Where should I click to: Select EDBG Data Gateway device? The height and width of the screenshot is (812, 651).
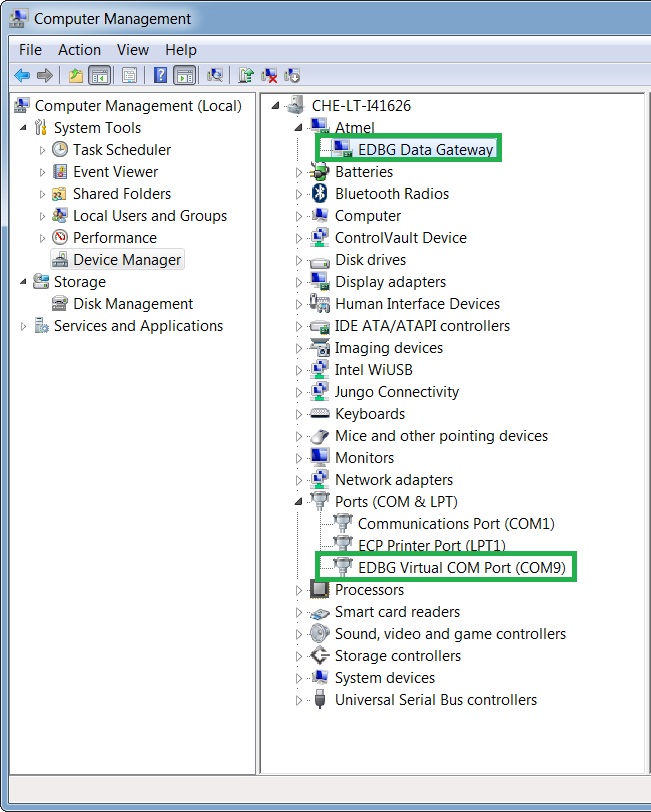(426, 150)
